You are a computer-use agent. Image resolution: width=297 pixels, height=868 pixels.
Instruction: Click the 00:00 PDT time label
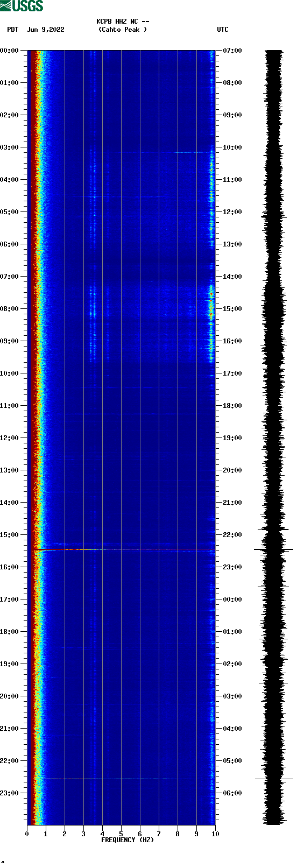click(x=9, y=51)
